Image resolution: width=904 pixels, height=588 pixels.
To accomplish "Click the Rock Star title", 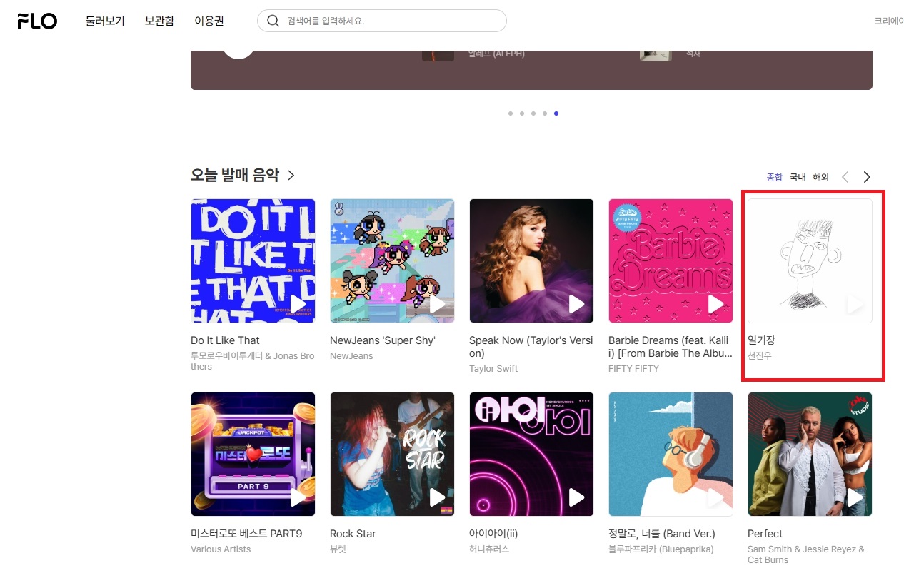I will [353, 534].
